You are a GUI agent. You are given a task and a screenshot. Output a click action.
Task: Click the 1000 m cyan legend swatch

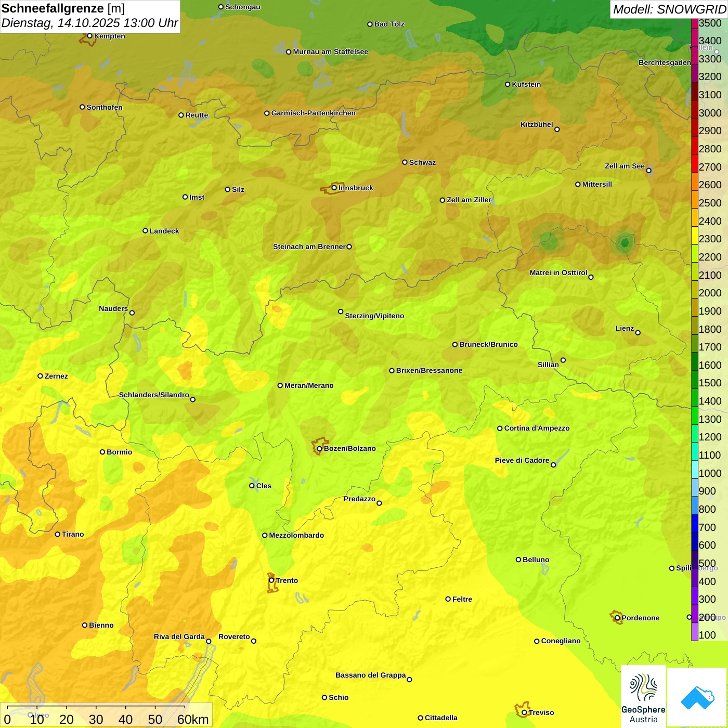[694, 470]
